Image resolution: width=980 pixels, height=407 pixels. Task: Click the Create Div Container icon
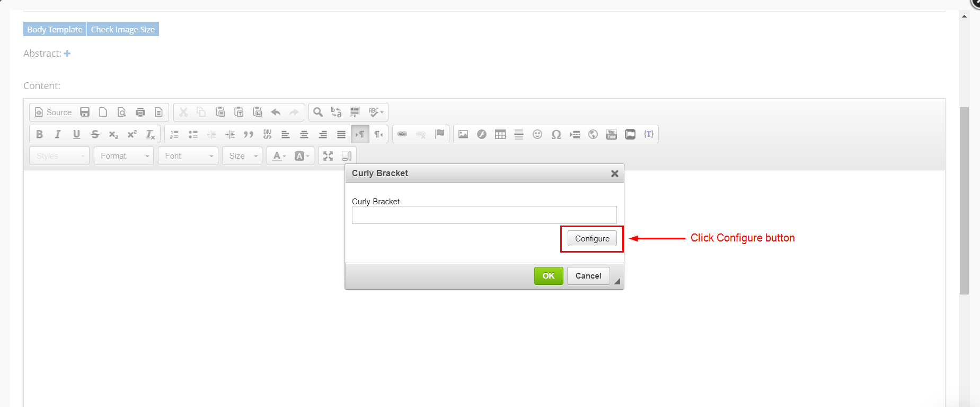tap(267, 134)
